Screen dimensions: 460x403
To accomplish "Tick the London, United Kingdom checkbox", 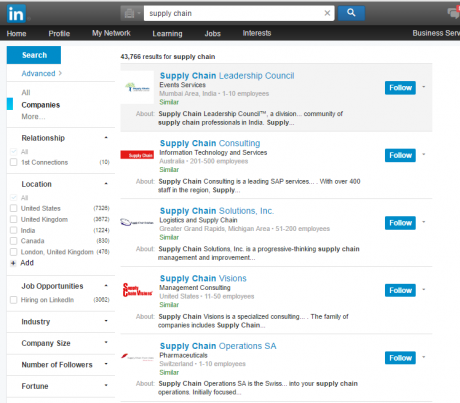I will point(14,252).
